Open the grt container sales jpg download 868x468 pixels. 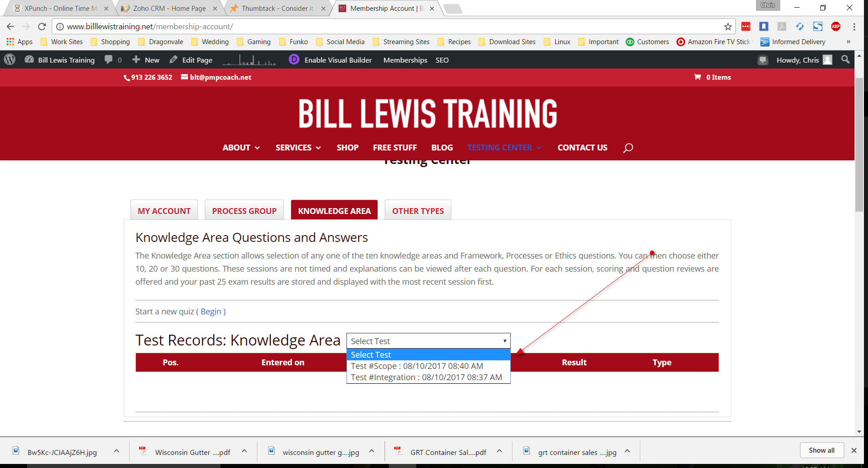[571, 452]
